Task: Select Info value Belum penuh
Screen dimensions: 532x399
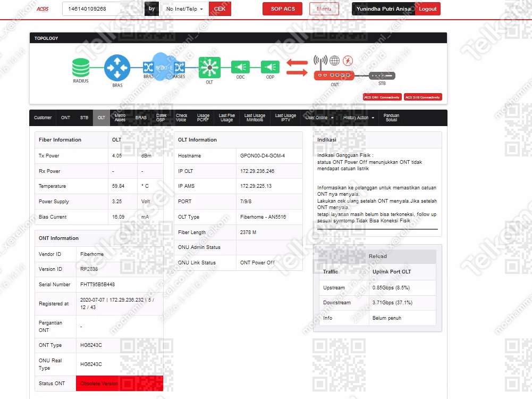Action: click(x=387, y=318)
